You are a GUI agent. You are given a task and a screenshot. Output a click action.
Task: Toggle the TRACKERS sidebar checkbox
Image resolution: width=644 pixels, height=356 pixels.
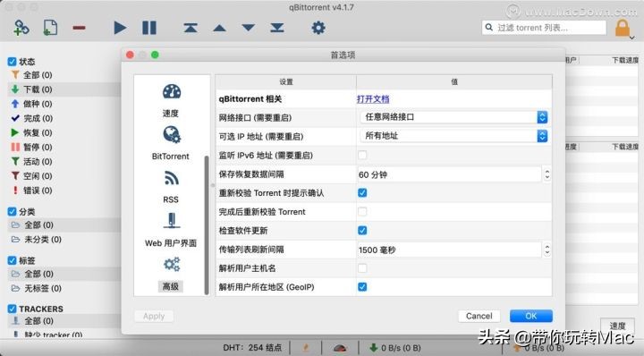point(12,309)
